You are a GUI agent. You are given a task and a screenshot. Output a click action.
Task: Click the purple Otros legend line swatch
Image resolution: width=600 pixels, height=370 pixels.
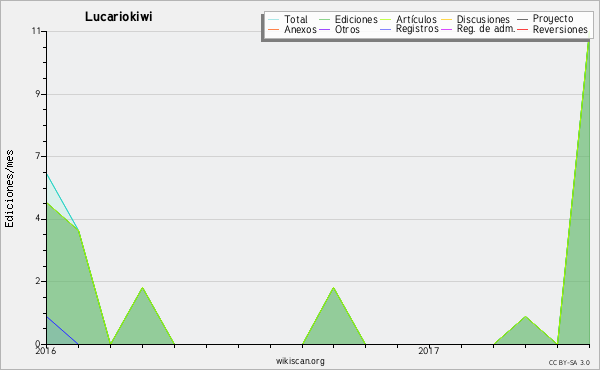point(324,29)
